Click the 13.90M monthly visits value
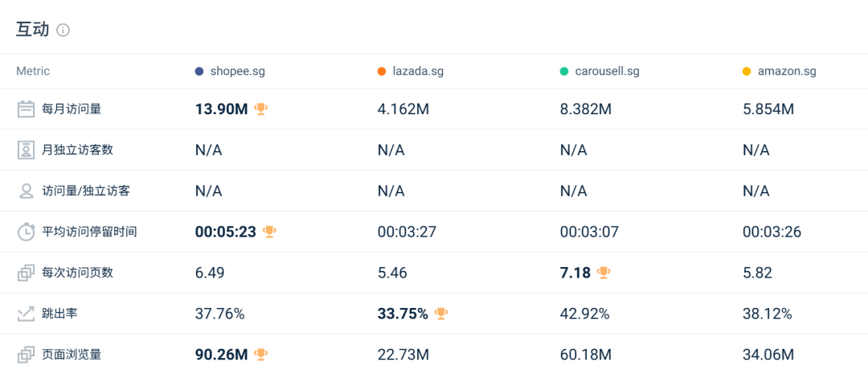The image size is (868, 370). 222,109
